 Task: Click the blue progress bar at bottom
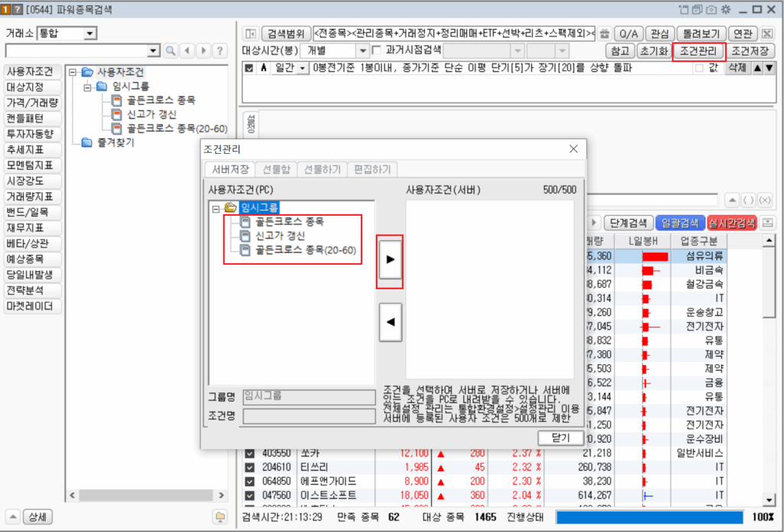click(x=658, y=517)
